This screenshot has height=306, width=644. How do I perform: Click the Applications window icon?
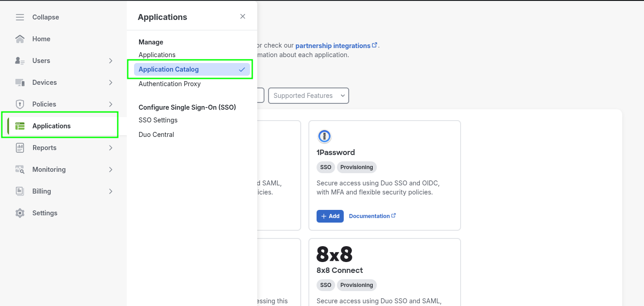(x=20, y=126)
